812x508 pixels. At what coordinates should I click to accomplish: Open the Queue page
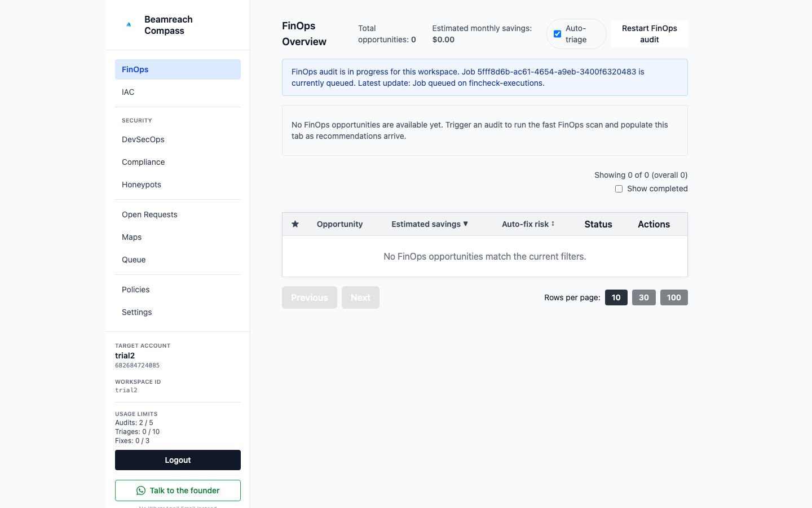pyautogui.click(x=178, y=260)
